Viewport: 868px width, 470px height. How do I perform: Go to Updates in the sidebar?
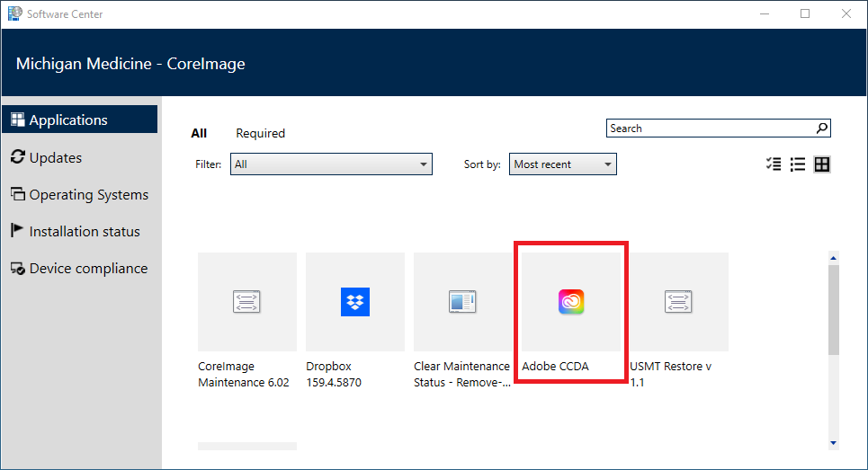point(55,157)
